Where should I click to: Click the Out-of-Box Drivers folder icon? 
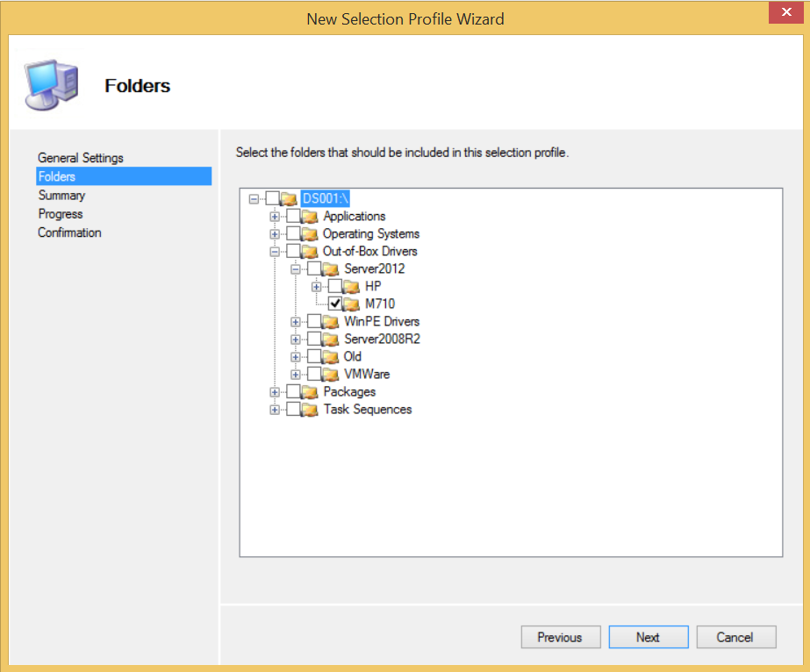pyautogui.click(x=310, y=252)
